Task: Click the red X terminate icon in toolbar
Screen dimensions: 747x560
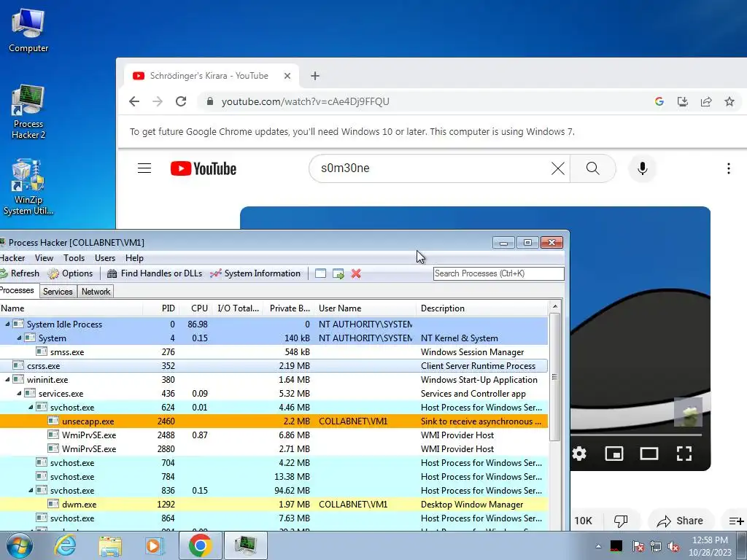Action: click(356, 273)
